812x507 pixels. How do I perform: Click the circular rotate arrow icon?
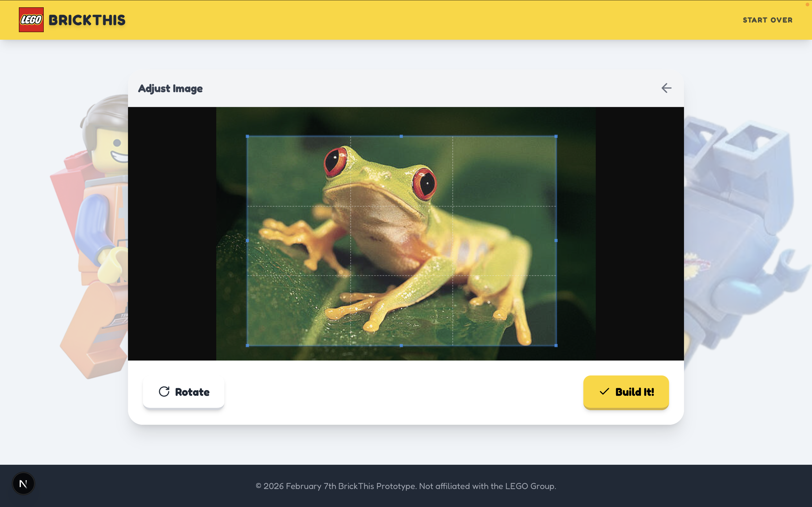(x=164, y=392)
